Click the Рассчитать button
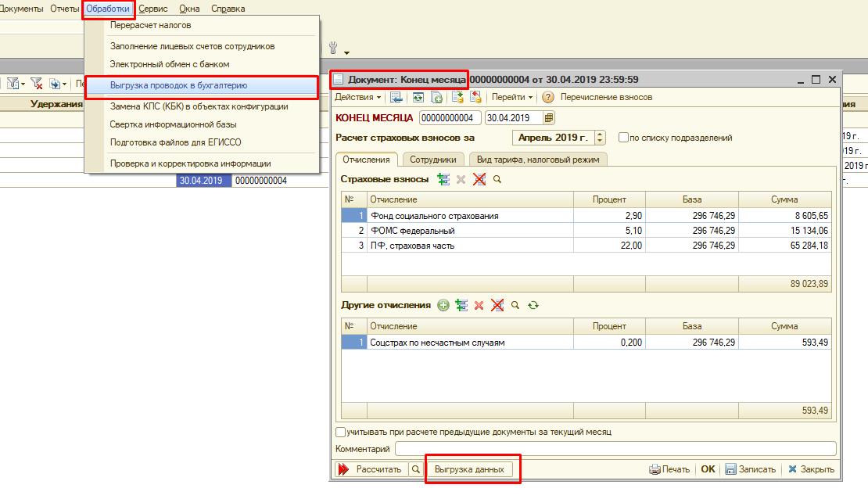Screen dimensions: 868x499 371,469
